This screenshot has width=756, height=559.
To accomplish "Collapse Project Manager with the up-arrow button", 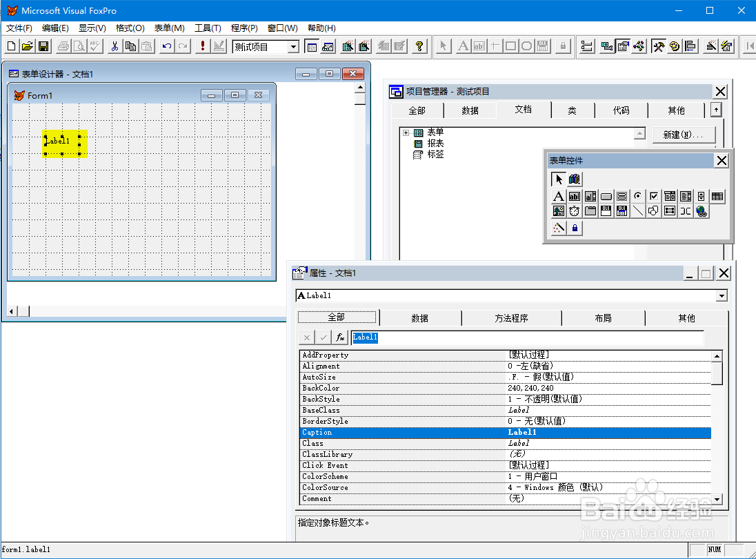I will tap(716, 110).
